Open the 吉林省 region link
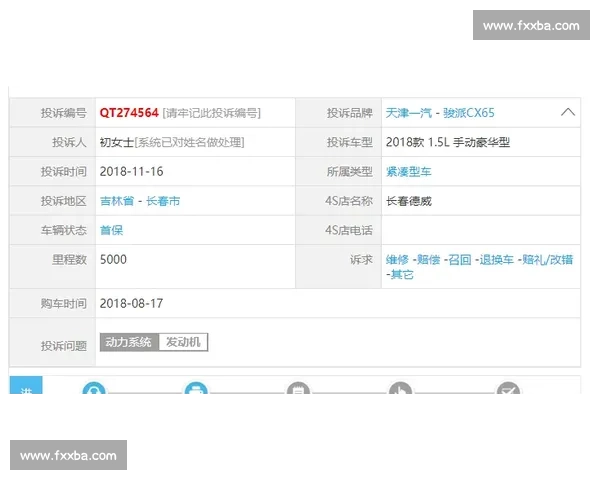This screenshot has width=600, height=480. 117,201
